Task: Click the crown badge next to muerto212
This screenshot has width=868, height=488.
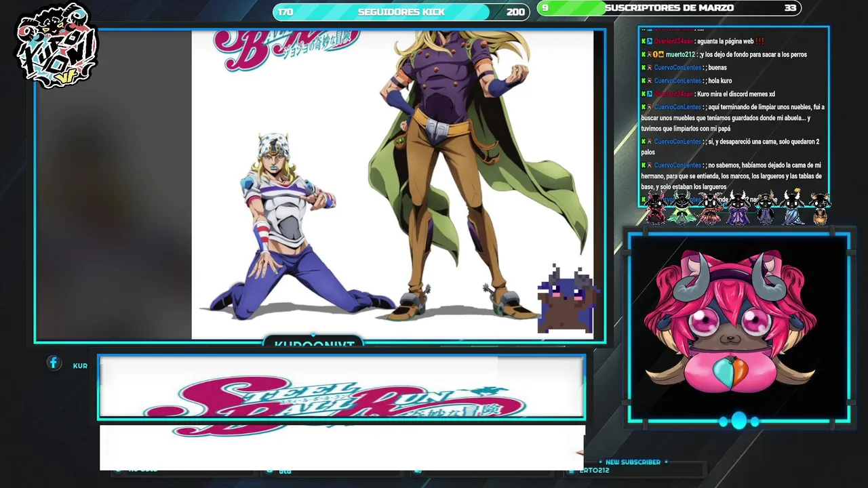Action: point(660,54)
